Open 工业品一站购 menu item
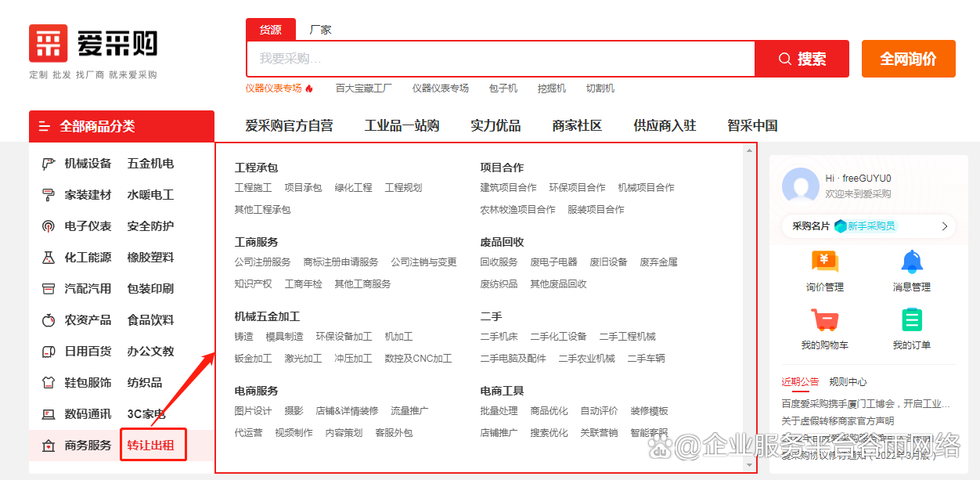 pos(402,126)
